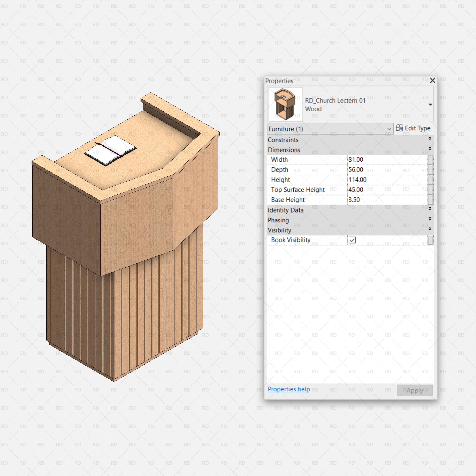
Task: Click the associate button beside Book Visibility
Action: (431, 240)
